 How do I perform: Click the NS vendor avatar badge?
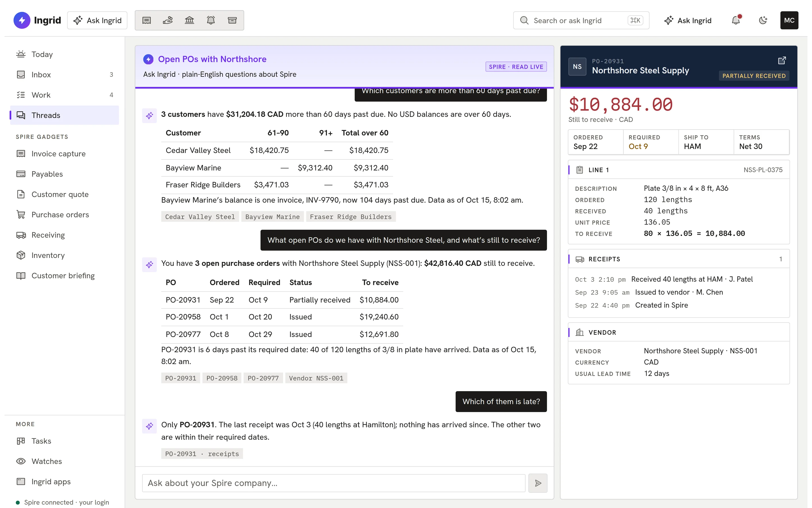pyautogui.click(x=577, y=67)
